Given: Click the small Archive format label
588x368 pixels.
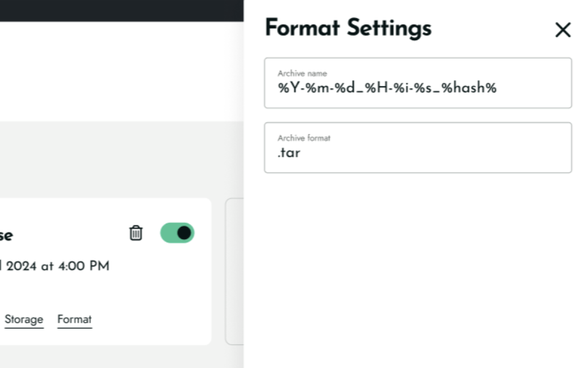Looking at the screenshot, I should pyautogui.click(x=304, y=138).
